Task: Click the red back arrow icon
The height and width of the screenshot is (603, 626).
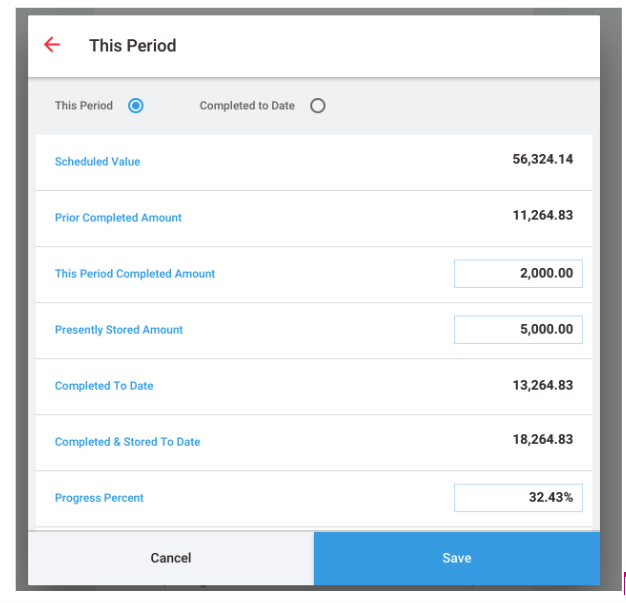Action: click(52, 45)
